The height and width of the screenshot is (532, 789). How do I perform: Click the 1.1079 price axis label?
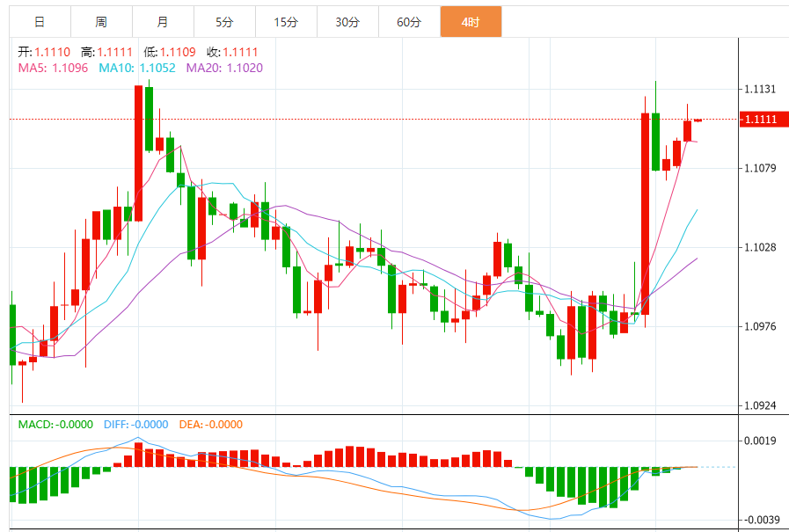[760, 168]
